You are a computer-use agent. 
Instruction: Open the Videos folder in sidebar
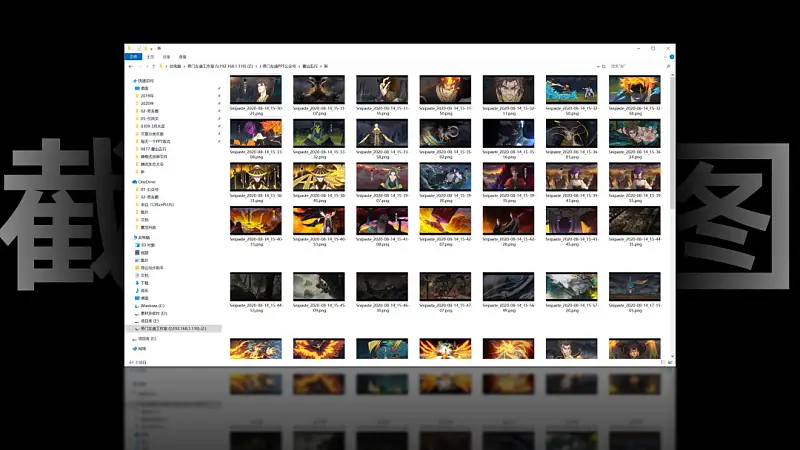141,253
